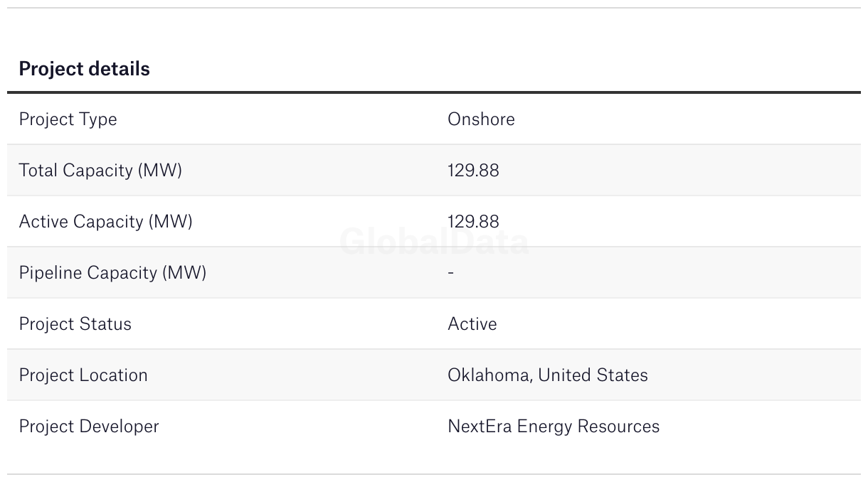Select the Project Location label
This screenshot has height=482, width=868.
(x=83, y=375)
